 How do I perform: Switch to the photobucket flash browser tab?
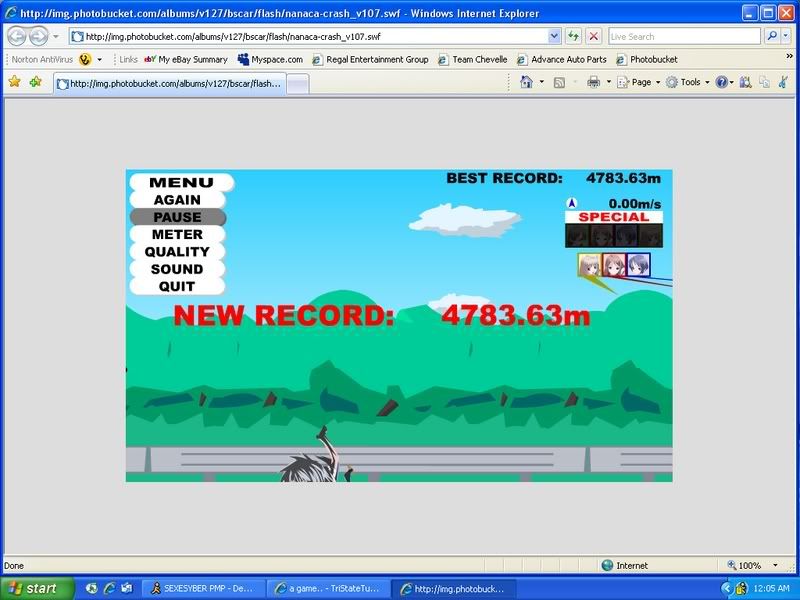[168, 84]
